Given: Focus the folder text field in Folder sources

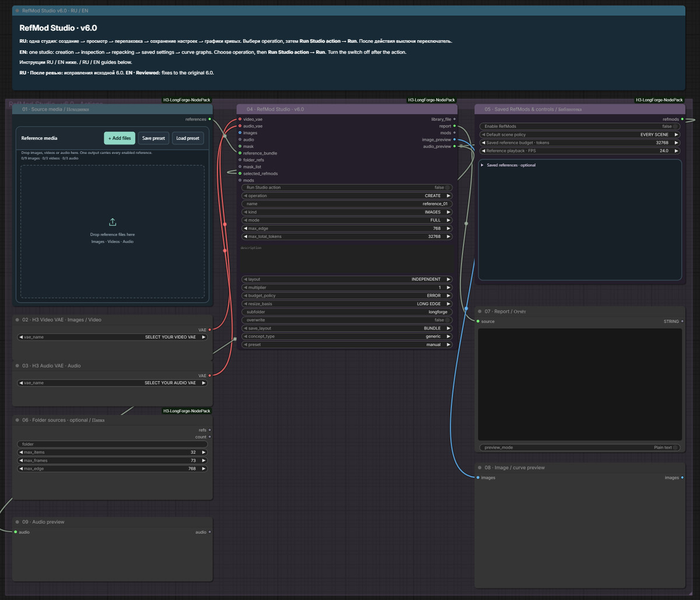Looking at the screenshot, I should point(113,444).
